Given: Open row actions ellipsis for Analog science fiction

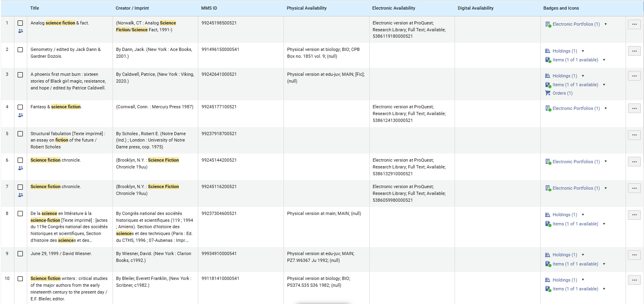Looking at the screenshot, I should pos(634,24).
